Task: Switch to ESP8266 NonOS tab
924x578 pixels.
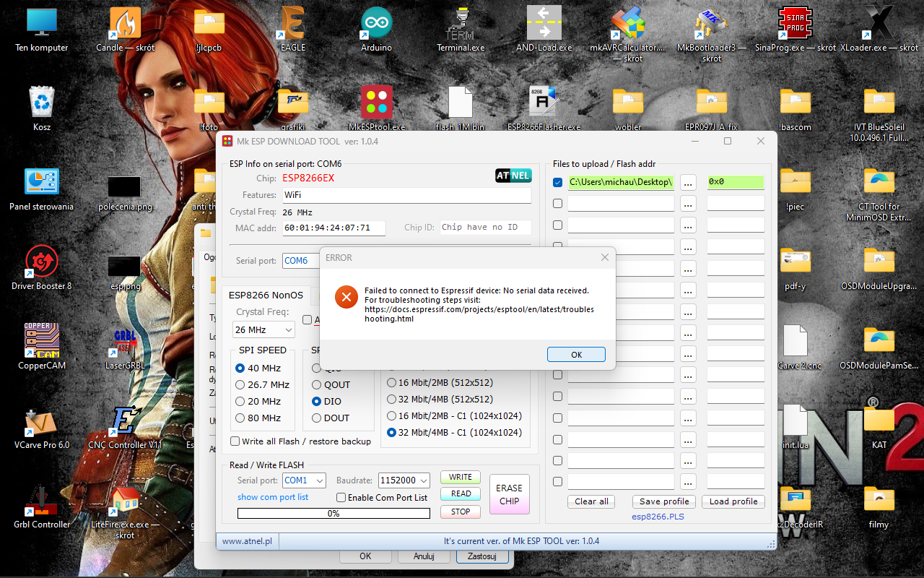Action: [266, 296]
